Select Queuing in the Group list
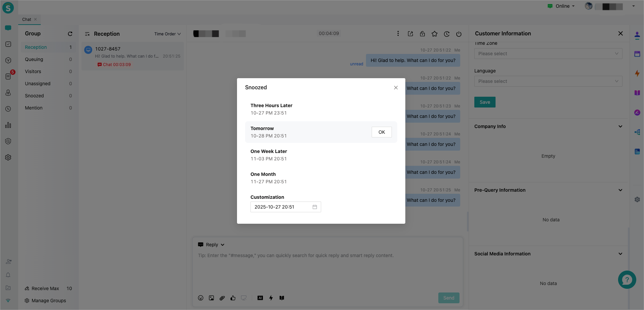Screen dimensions: 644x310 [x=34, y=59]
